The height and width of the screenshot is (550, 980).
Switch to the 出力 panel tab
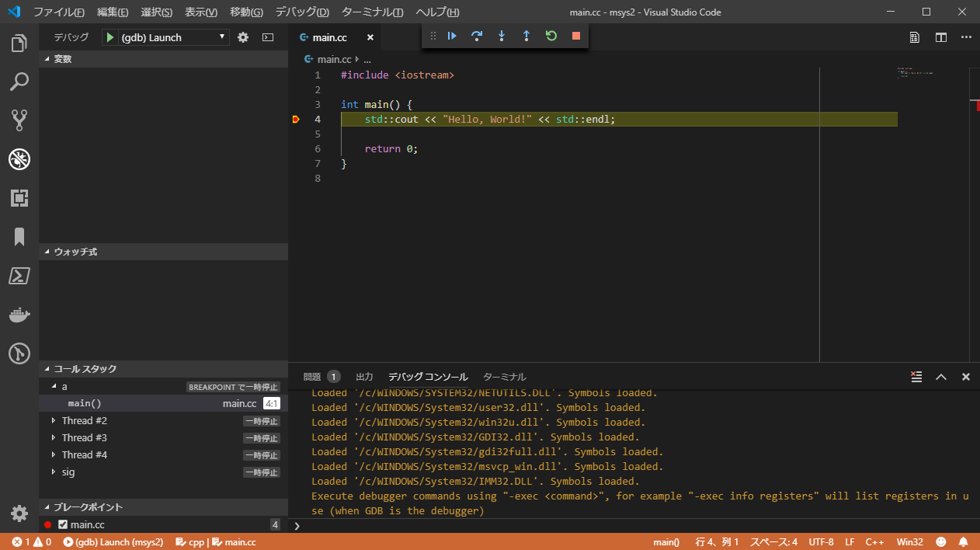click(x=364, y=377)
